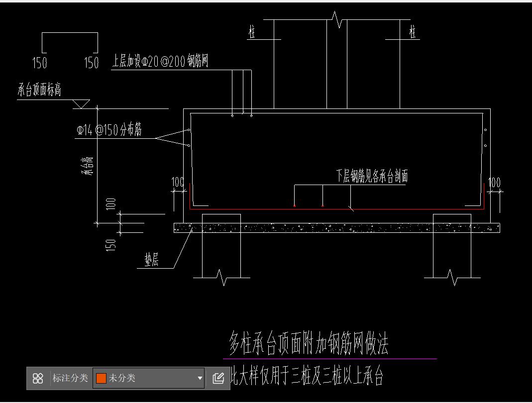Click the 标注分类 label
The width and height of the screenshot is (532, 403).
click(70, 378)
